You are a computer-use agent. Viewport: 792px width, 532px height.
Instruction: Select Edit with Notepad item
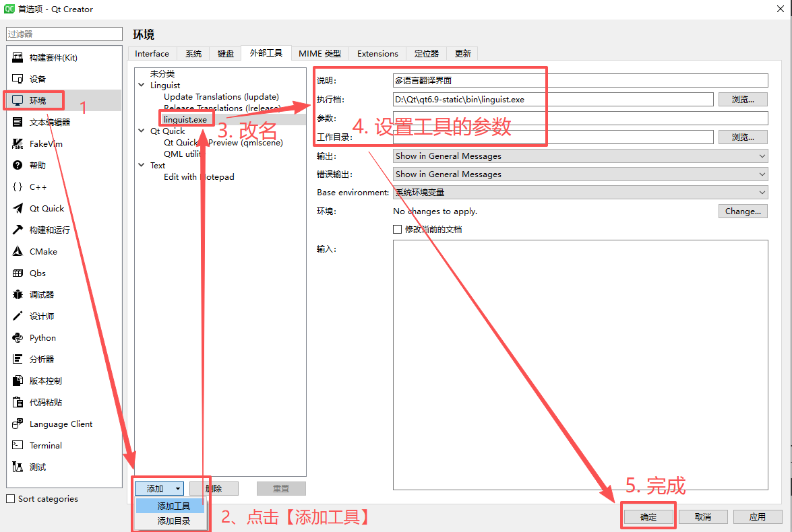(x=199, y=176)
